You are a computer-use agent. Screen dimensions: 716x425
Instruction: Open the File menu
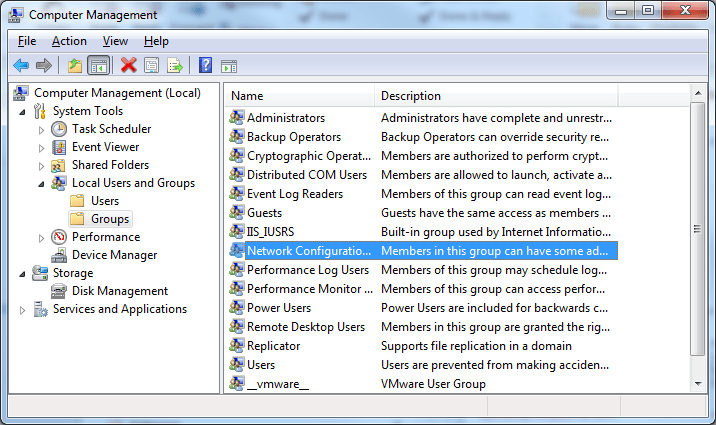pos(27,41)
